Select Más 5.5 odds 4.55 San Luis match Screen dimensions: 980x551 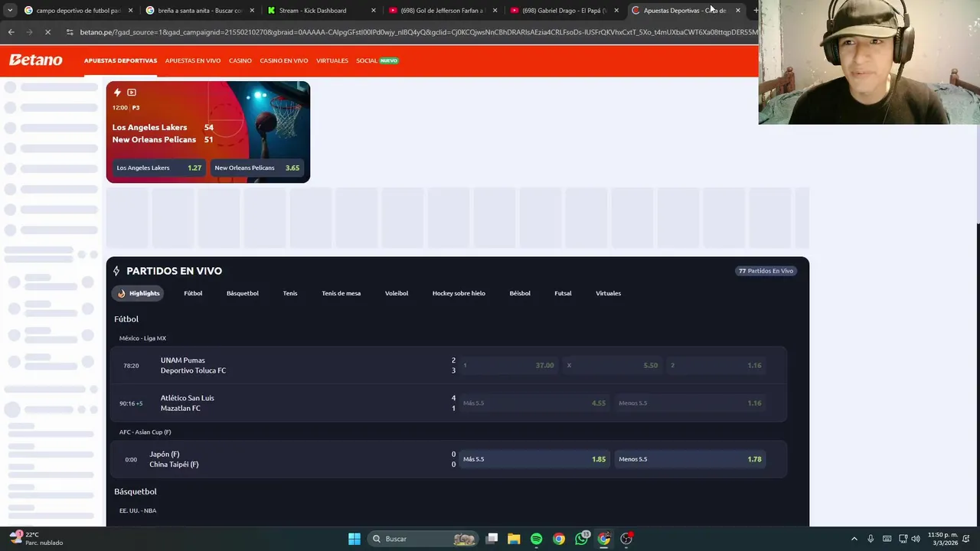tap(534, 403)
